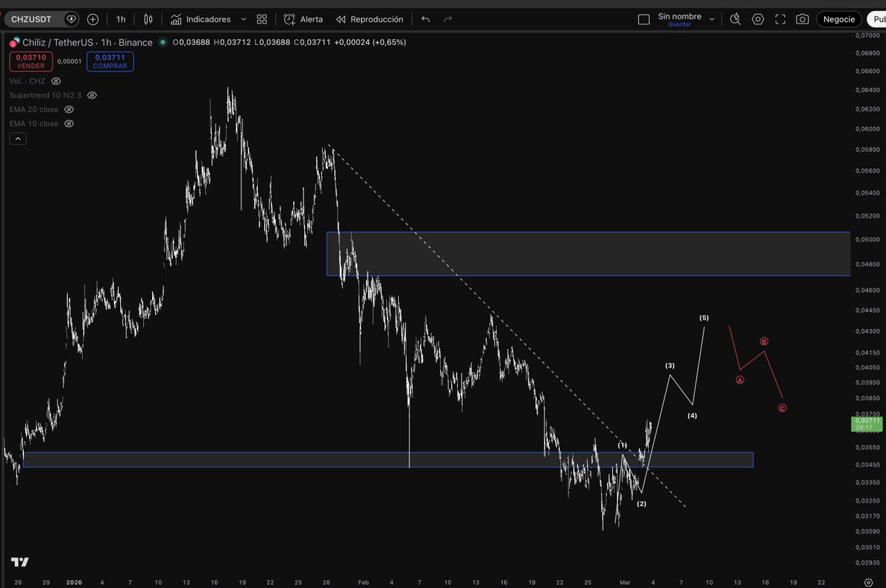
Task: Open chart settings hexagon icon
Action: [x=758, y=19]
